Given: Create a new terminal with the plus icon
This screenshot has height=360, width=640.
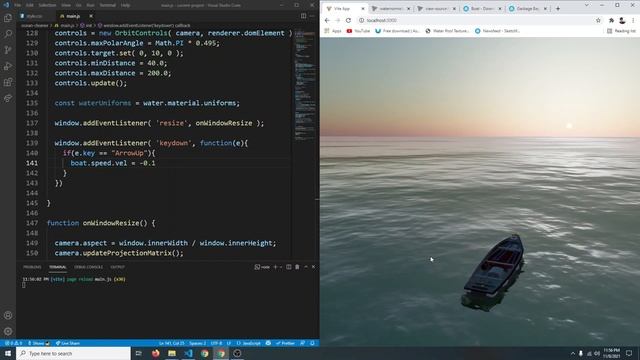Looking at the screenshot, I should (275, 267).
